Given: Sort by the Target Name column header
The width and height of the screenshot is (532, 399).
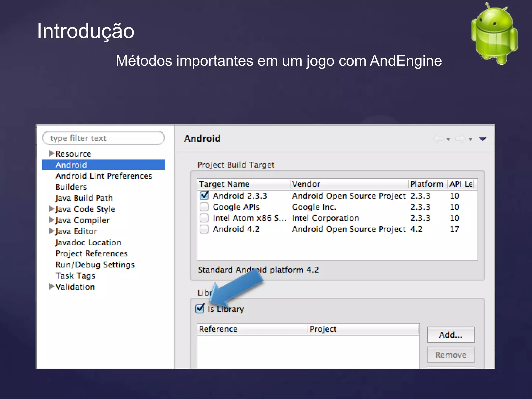Looking at the screenshot, I should (x=243, y=184).
